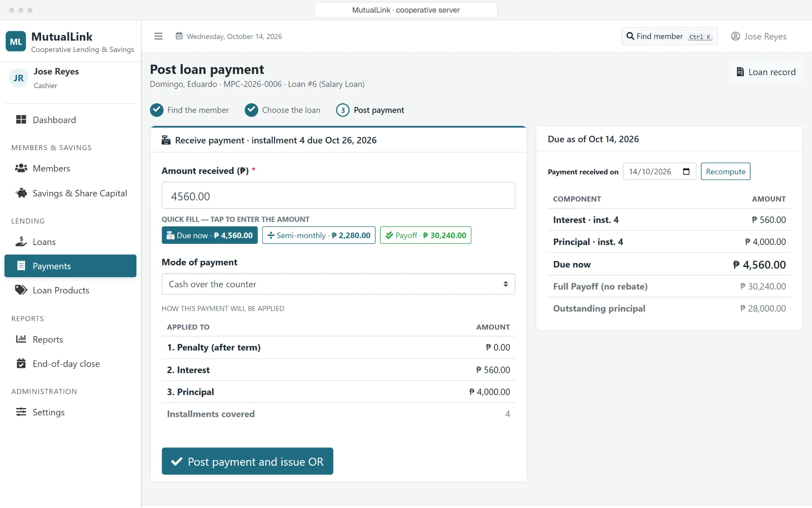812x508 pixels.
Task: Click the Loan record button
Action: 766,72
